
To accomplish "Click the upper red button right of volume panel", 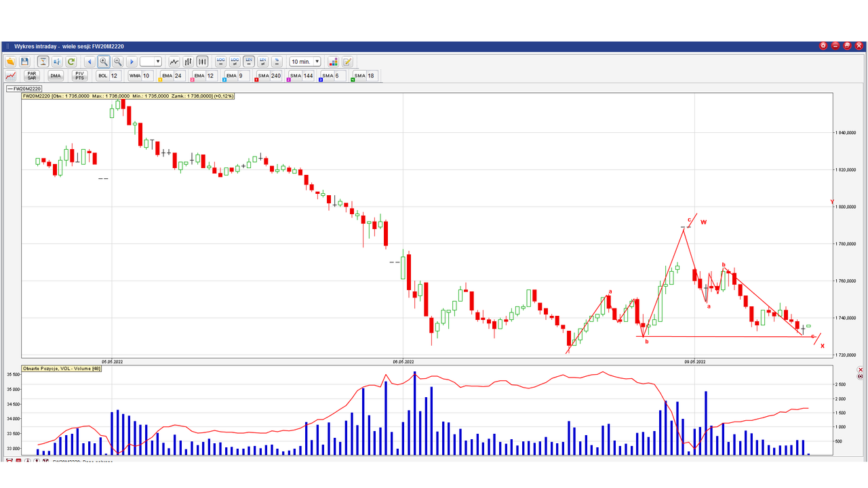I will pyautogui.click(x=860, y=370).
